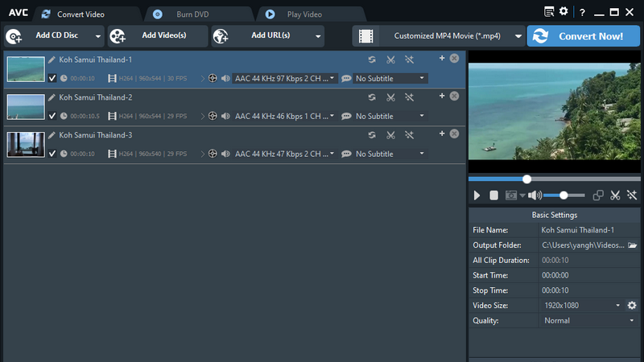Open video size gear settings icon
Viewport: 644px width, 362px height.
point(632,306)
